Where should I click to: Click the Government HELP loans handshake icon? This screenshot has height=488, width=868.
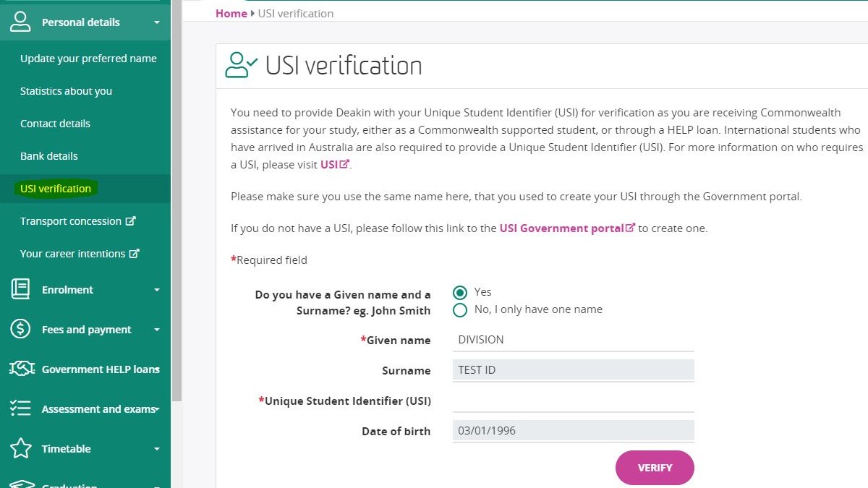[x=22, y=369]
